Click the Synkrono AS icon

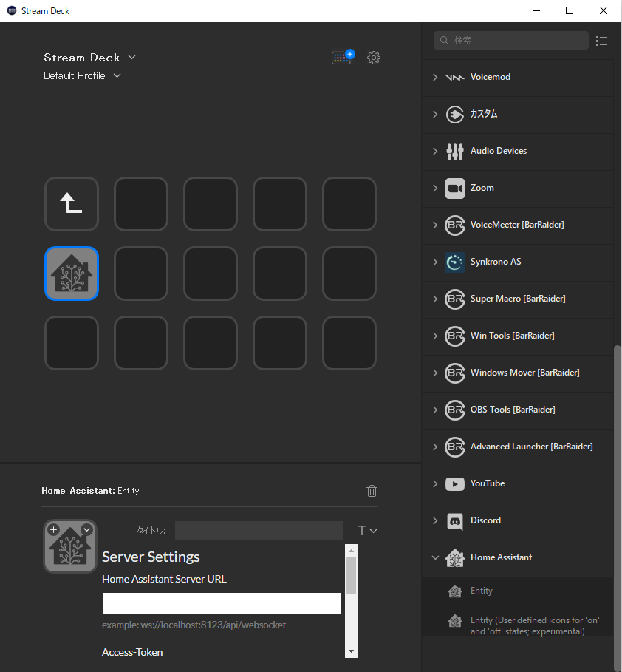point(454,262)
